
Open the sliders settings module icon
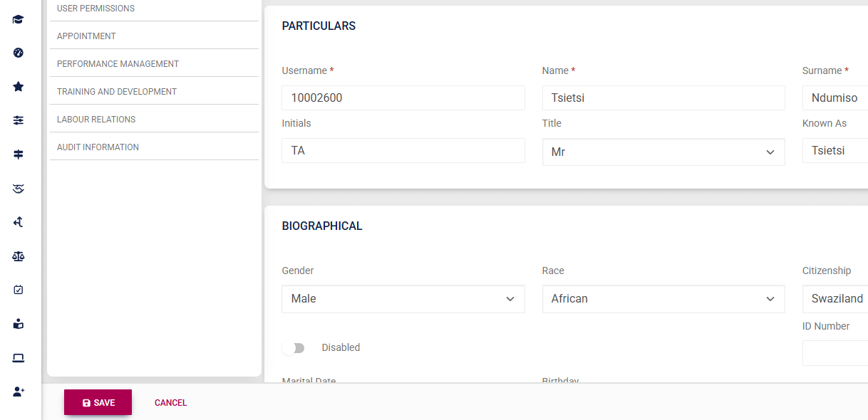pyautogui.click(x=18, y=120)
